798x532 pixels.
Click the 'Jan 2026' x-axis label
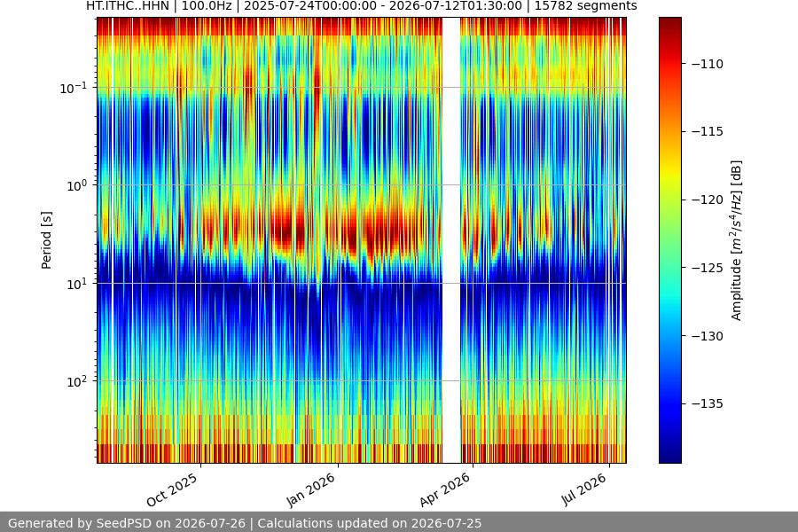311,489
